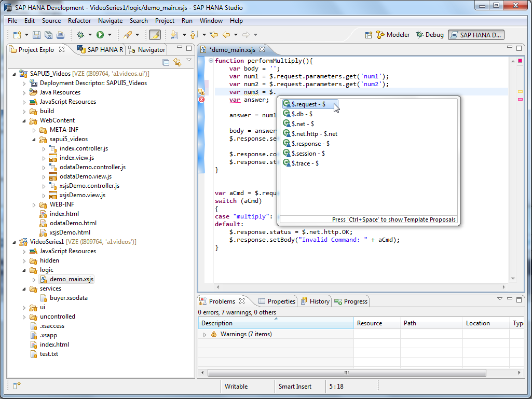This screenshot has width=532, height=399.
Task: Collapse the WebContent folder
Action: coord(24,121)
